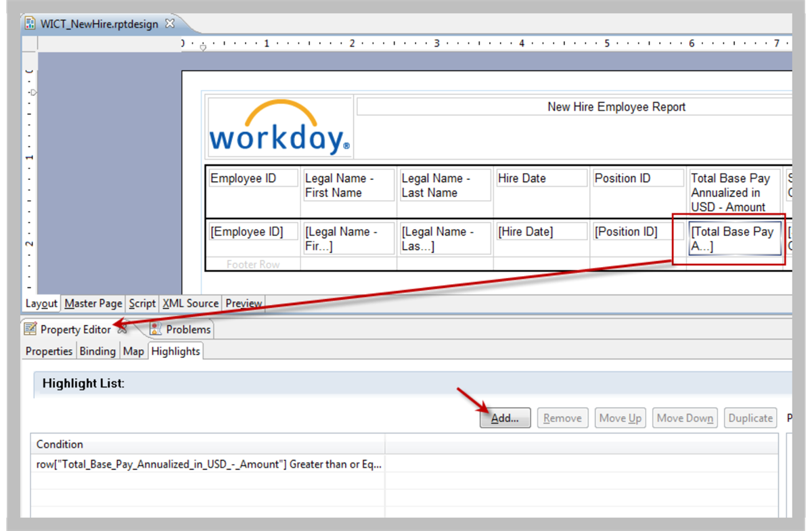Image resolution: width=812 pixels, height=531 pixels.
Task: Click the Property Editor pencil icon
Action: (30, 329)
